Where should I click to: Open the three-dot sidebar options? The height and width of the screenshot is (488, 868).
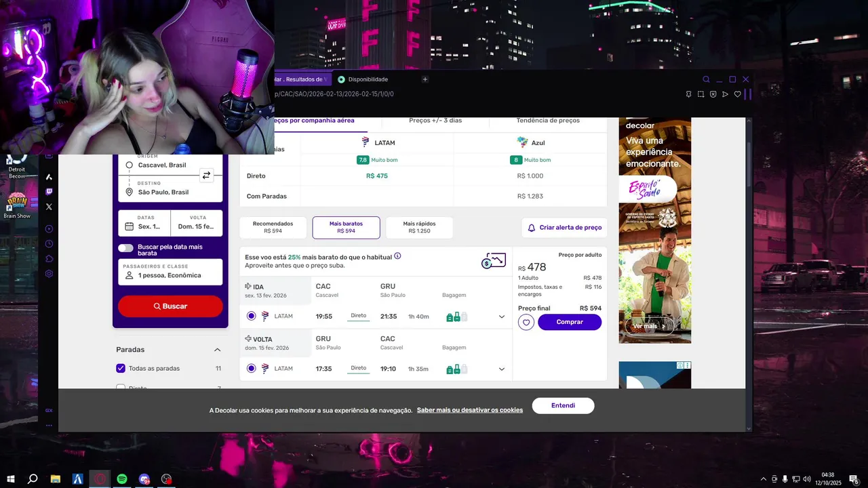pyautogui.click(x=49, y=425)
